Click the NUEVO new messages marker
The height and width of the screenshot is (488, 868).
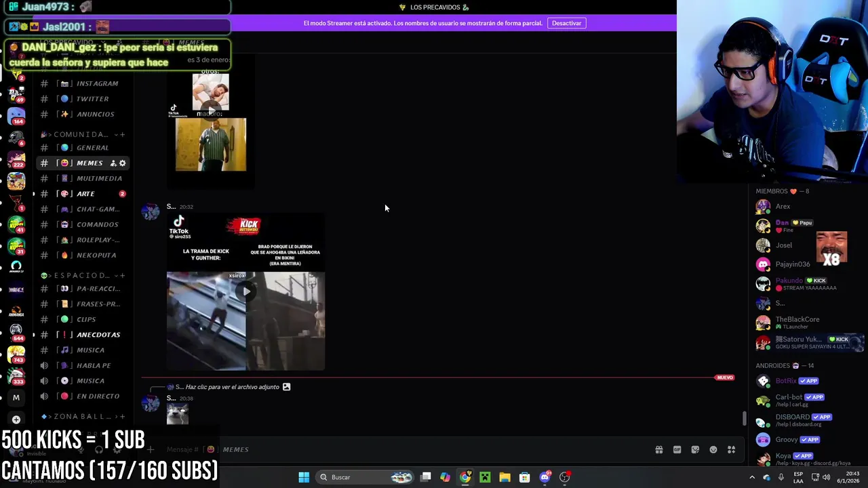pyautogui.click(x=725, y=378)
